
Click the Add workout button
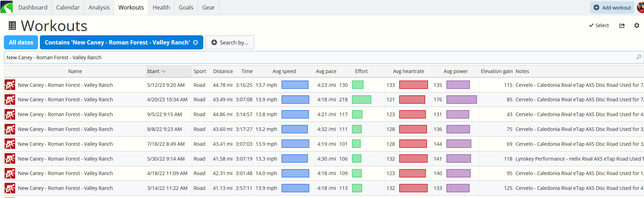coord(612,7)
